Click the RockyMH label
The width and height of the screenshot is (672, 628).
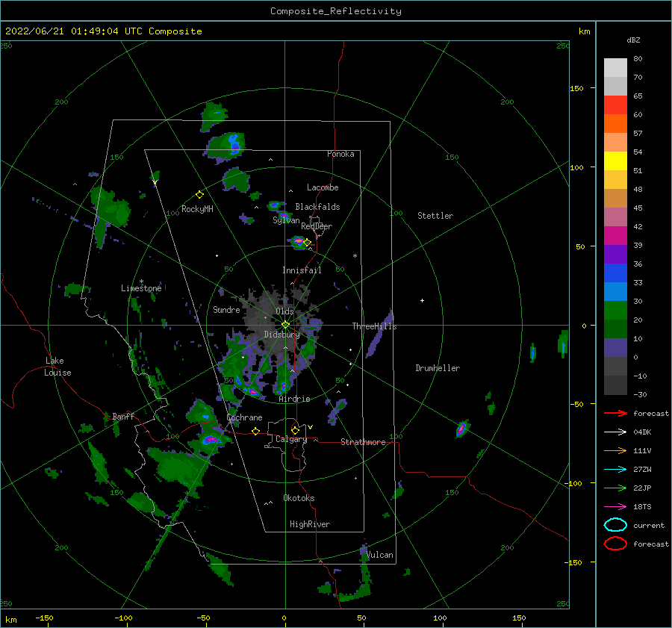(x=197, y=209)
